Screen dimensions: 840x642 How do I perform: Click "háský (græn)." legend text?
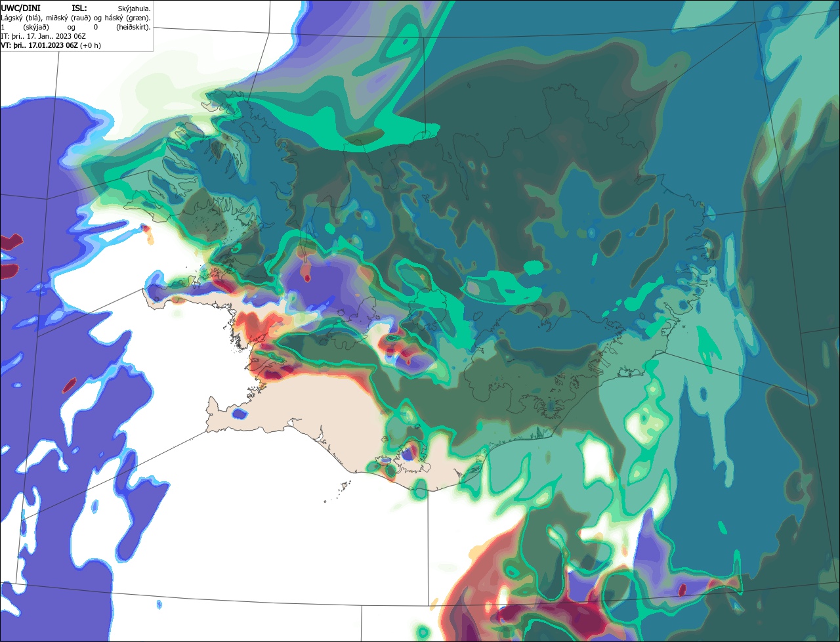pos(127,18)
